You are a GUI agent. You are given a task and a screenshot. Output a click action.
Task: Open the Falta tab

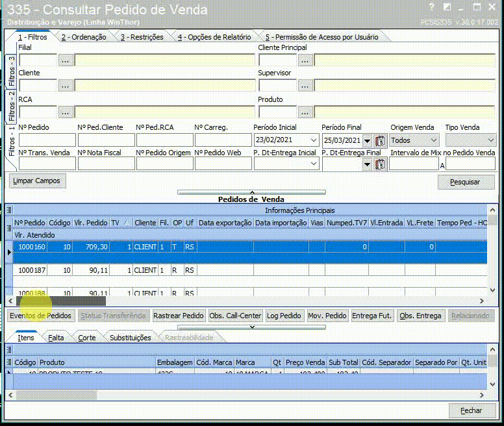click(x=56, y=338)
